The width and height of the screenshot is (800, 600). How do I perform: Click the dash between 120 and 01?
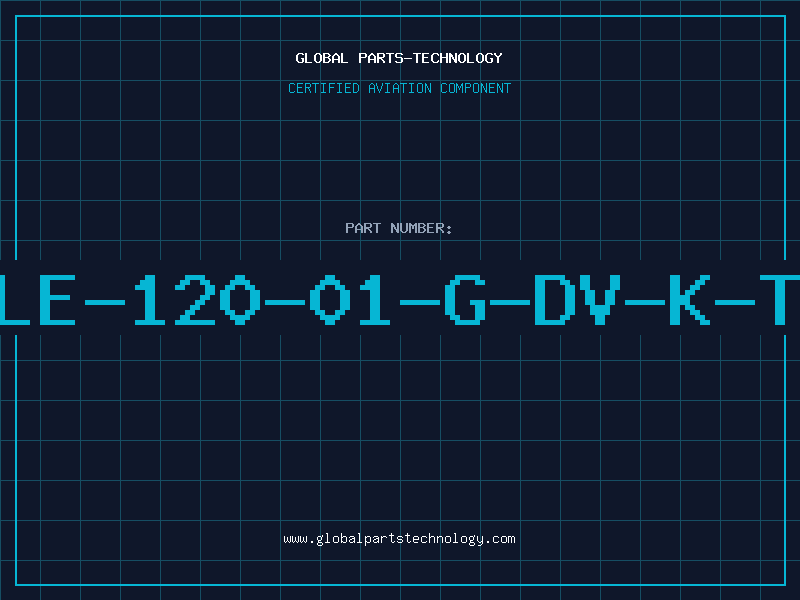[285, 302]
